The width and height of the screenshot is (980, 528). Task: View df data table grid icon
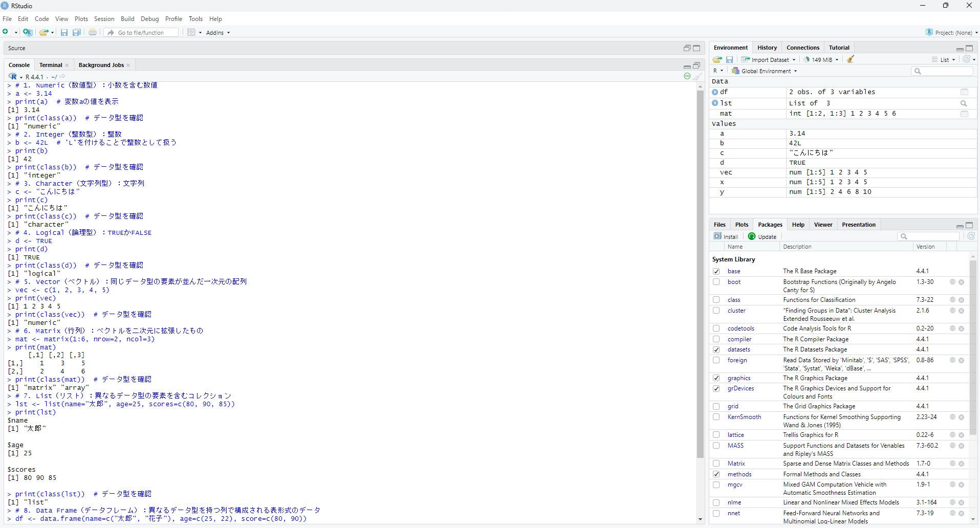(965, 92)
